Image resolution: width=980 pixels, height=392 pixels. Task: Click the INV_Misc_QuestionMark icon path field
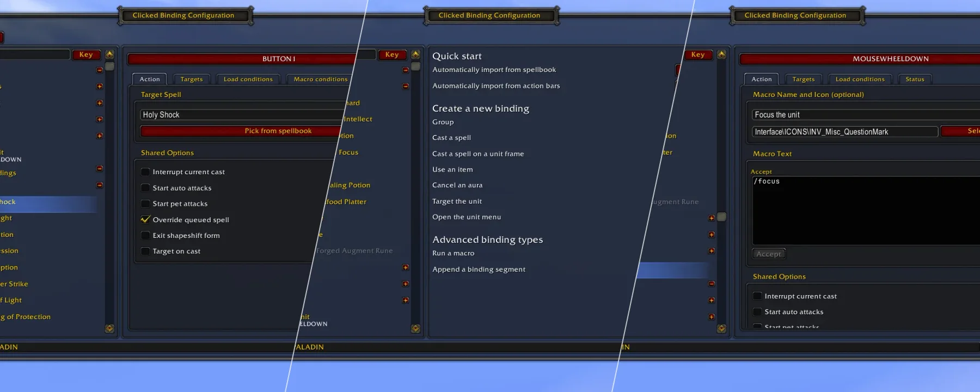coord(846,132)
